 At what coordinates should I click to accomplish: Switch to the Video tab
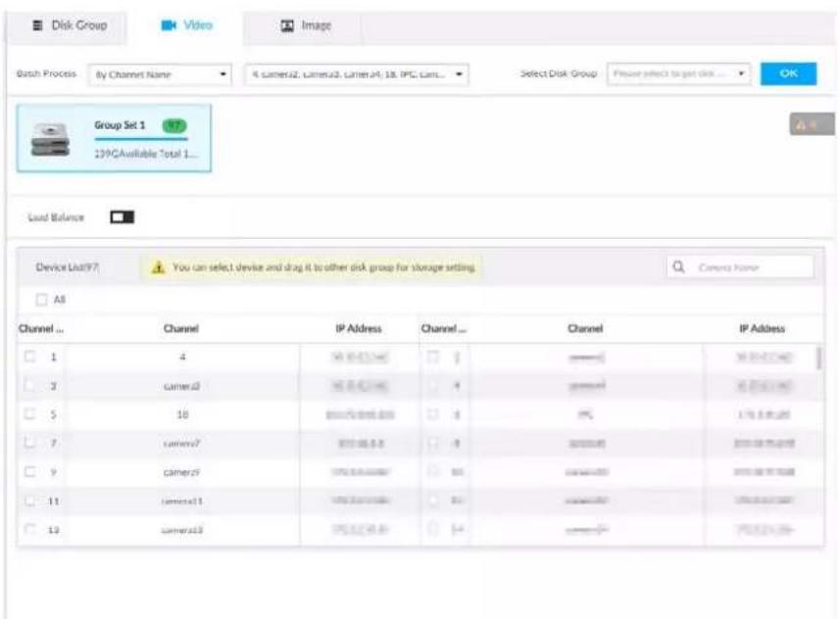[x=186, y=25]
